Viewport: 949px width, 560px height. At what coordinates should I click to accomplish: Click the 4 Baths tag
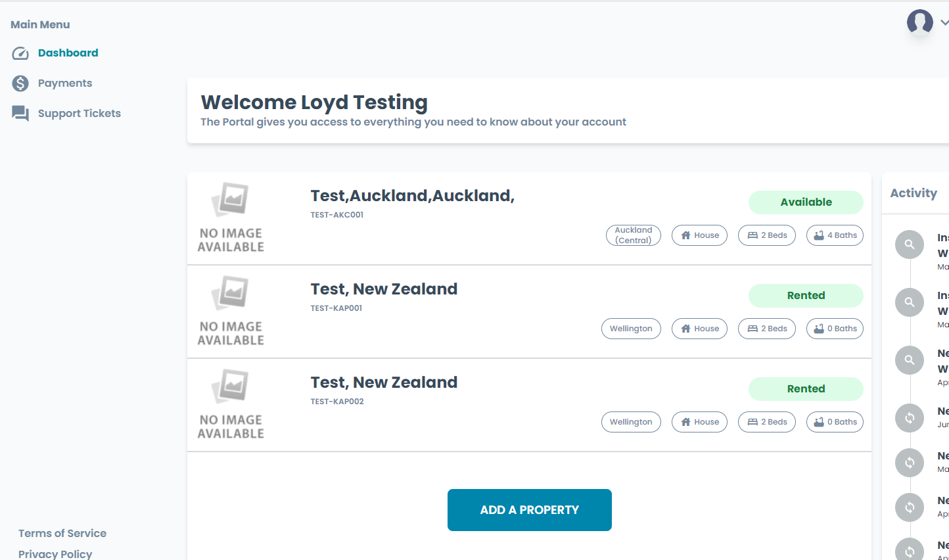(x=835, y=235)
